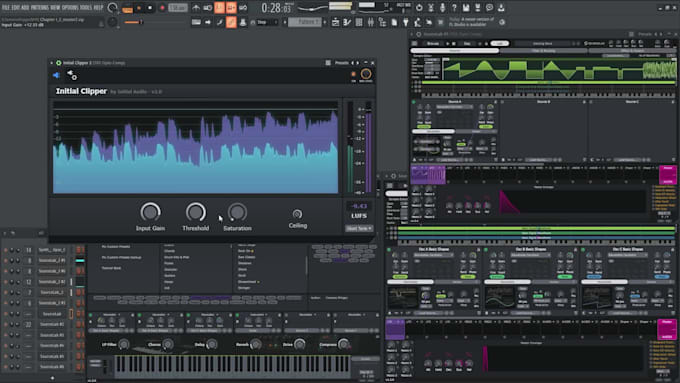The image size is (680, 383).
Task: Click the LP Filter knob in synth
Action: [x=124, y=345]
